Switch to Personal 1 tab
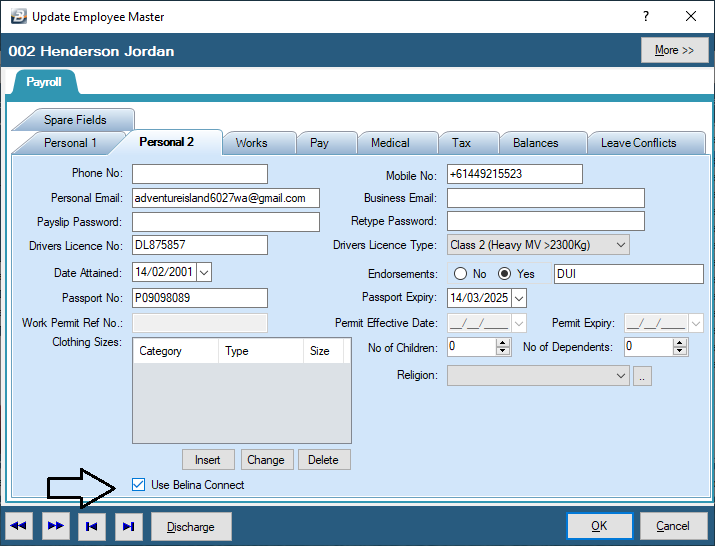 pos(70,143)
